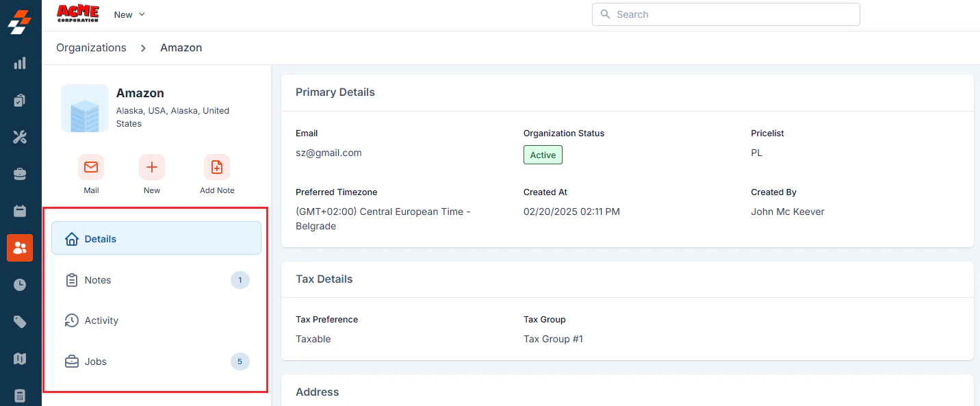Image resolution: width=980 pixels, height=406 pixels.
Task: Select the Details tab
Action: click(156, 238)
